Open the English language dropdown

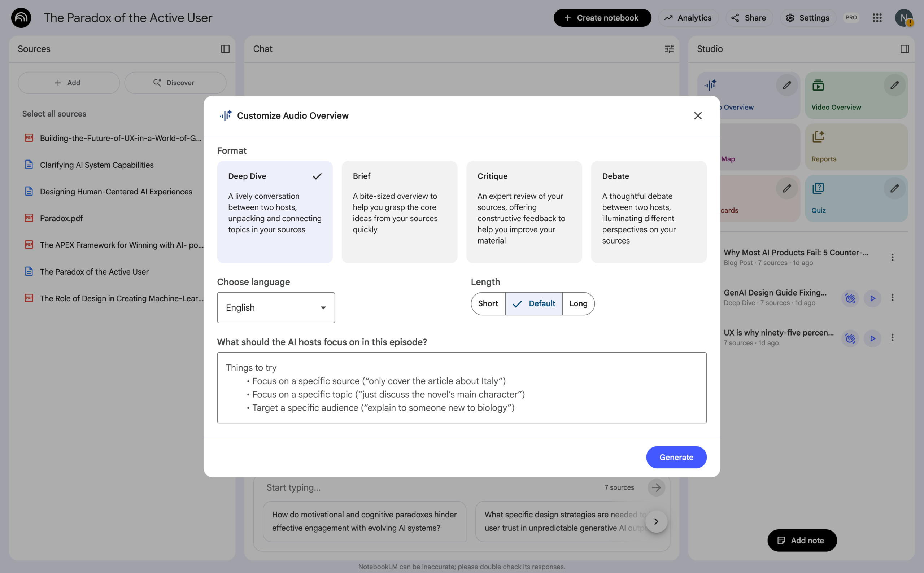click(x=275, y=307)
